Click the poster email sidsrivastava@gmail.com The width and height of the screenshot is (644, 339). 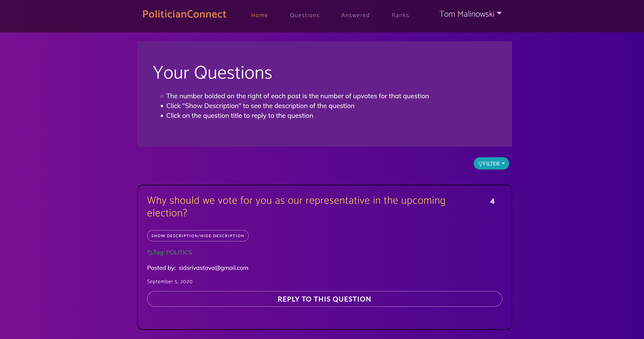(x=213, y=268)
